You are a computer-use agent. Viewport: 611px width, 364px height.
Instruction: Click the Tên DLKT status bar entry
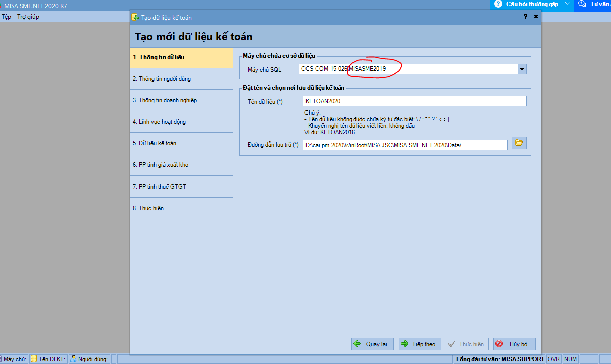(x=48, y=359)
